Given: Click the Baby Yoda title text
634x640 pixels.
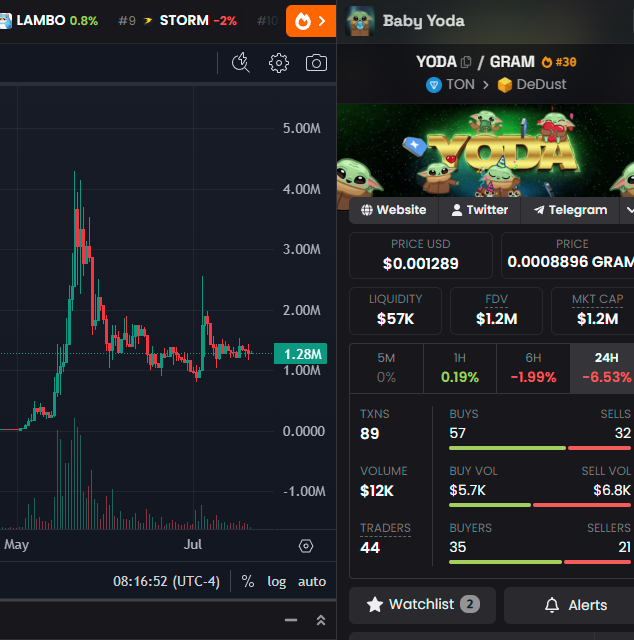Looking at the screenshot, I should [x=423, y=21].
